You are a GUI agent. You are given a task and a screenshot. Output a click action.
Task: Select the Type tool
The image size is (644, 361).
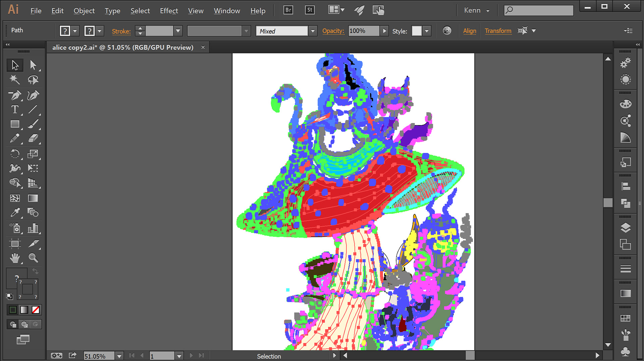[15, 110]
